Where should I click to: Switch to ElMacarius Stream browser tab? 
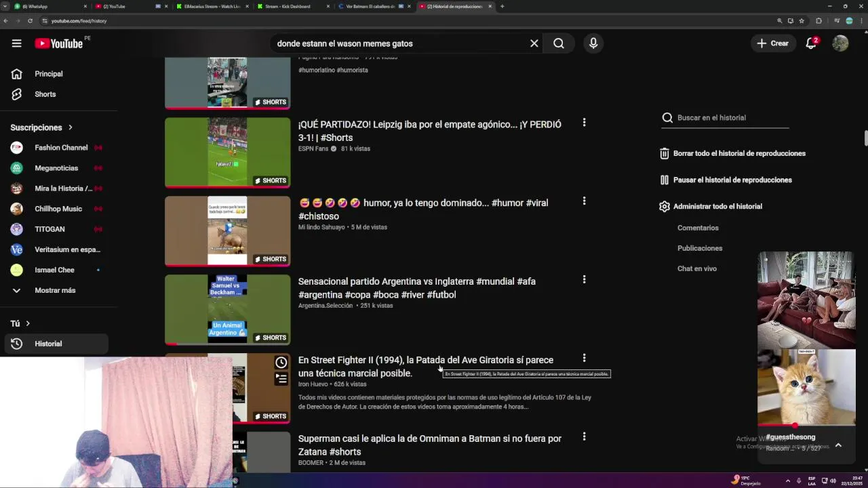point(212,6)
